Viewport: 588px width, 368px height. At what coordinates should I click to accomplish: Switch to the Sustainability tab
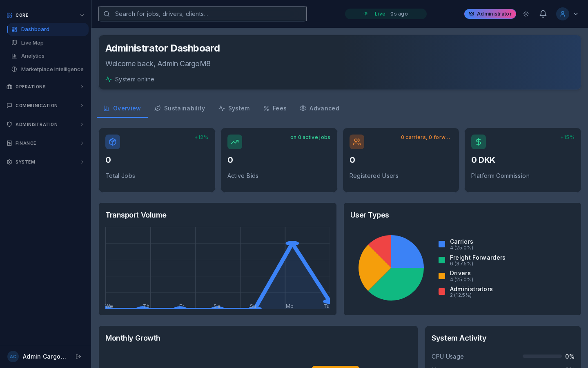pos(180,108)
